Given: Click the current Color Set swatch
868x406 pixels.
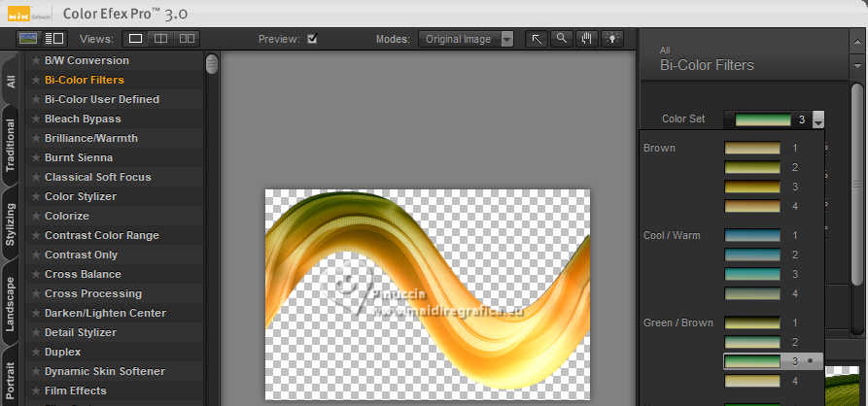Looking at the screenshot, I should (x=763, y=119).
